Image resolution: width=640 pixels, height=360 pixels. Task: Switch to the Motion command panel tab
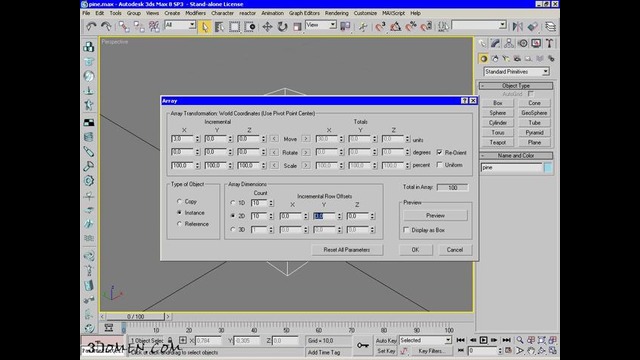pyautogui.click(x=523, y=43)
